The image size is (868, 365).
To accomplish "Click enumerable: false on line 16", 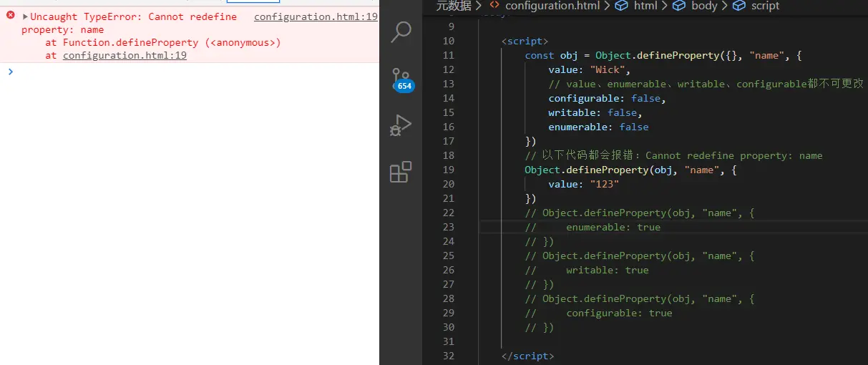I will tap(598, 127).
